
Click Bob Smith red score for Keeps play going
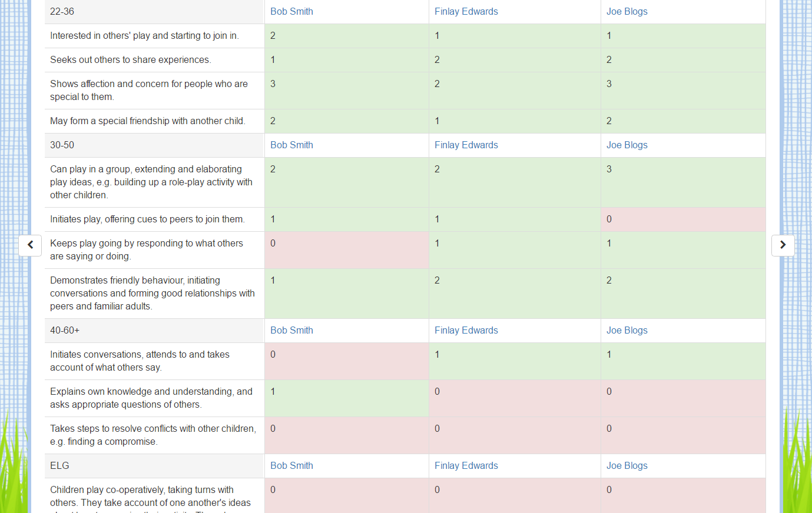coord(347,250)
